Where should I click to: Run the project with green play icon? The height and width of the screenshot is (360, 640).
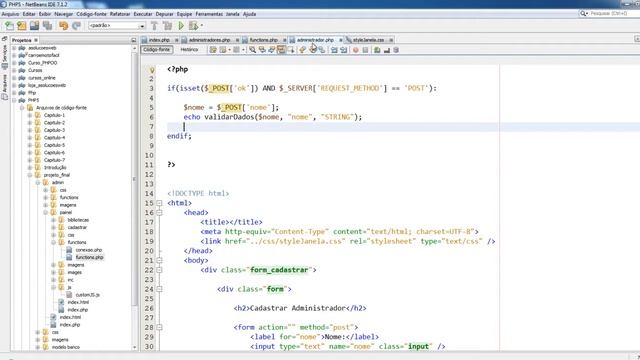click(x=181, y=26)
